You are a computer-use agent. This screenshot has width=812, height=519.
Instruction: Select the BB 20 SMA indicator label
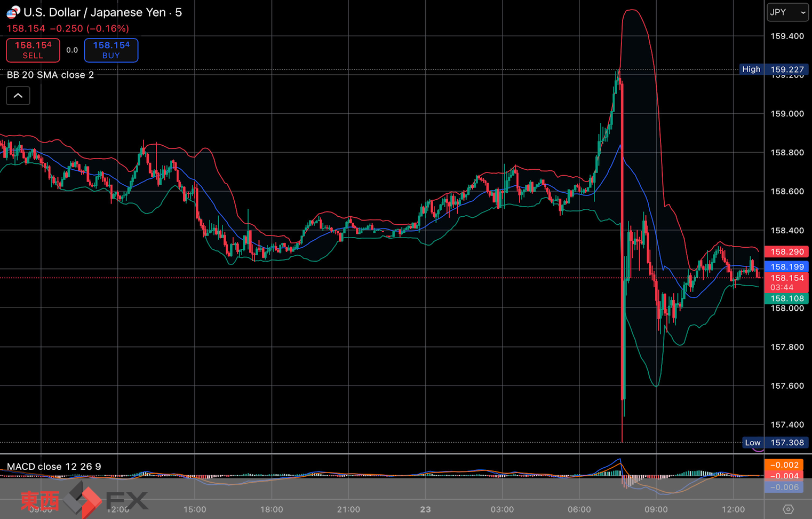click(50, 75)
